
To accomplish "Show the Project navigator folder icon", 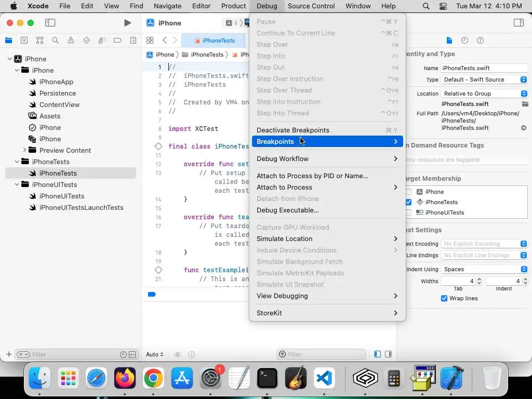I will coord(9,41).
